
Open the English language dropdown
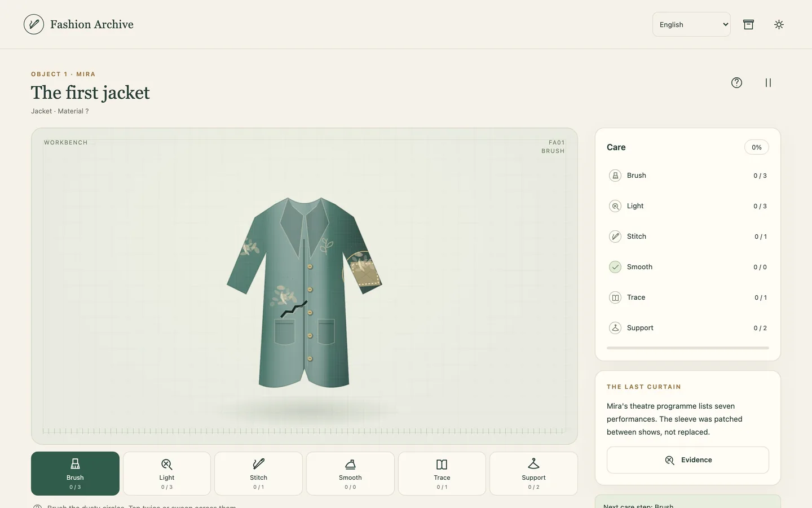click(691, 24)
